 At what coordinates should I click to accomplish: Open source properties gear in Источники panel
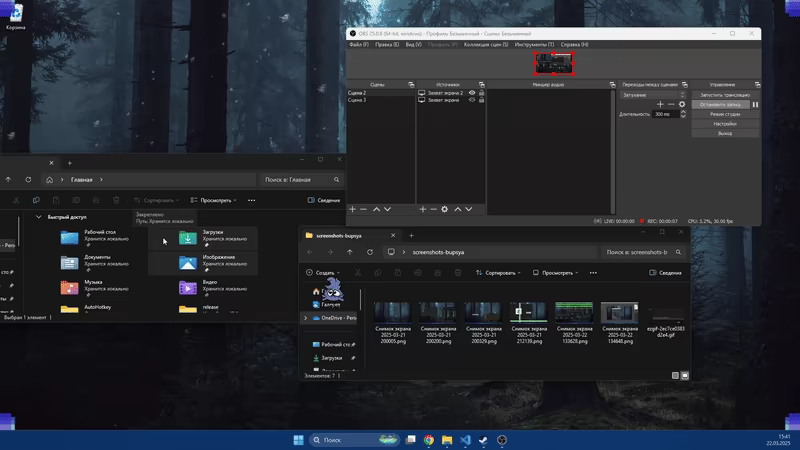[444, 209]
